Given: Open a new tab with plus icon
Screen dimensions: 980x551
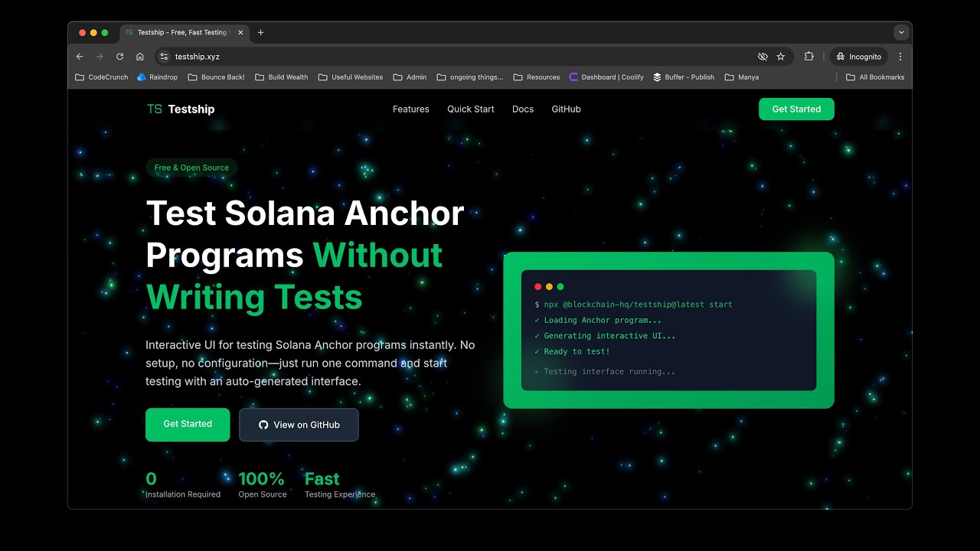Looking at the screenshot, I should [261, 33].
